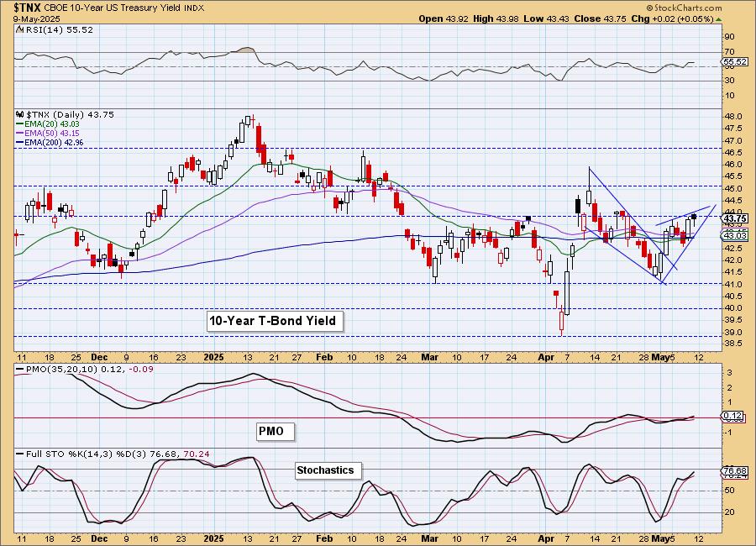
Task: Click the 41.0 price axis label
Action: tap(733, 284)
